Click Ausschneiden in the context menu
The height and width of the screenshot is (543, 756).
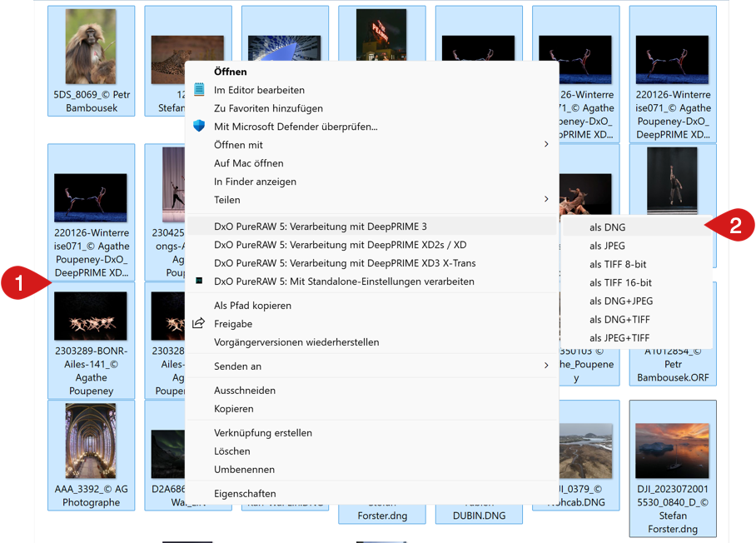[245, 390]
